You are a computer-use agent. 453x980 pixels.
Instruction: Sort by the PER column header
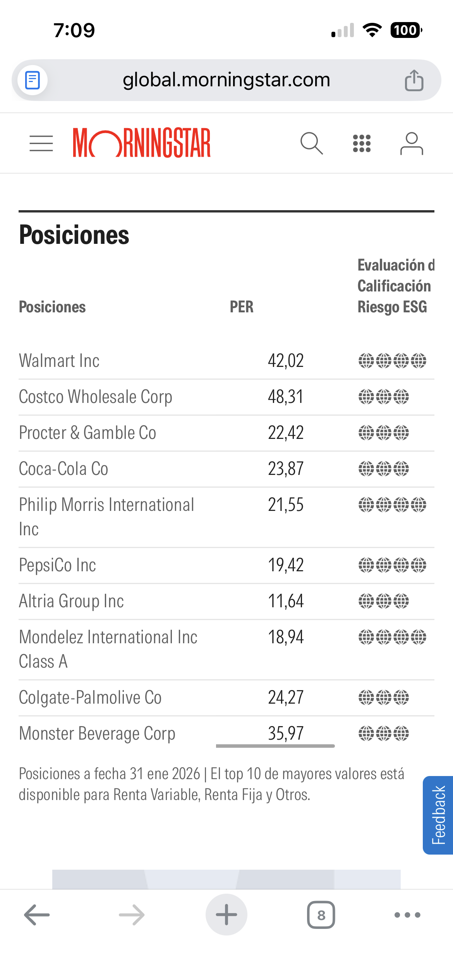(242, 307)
